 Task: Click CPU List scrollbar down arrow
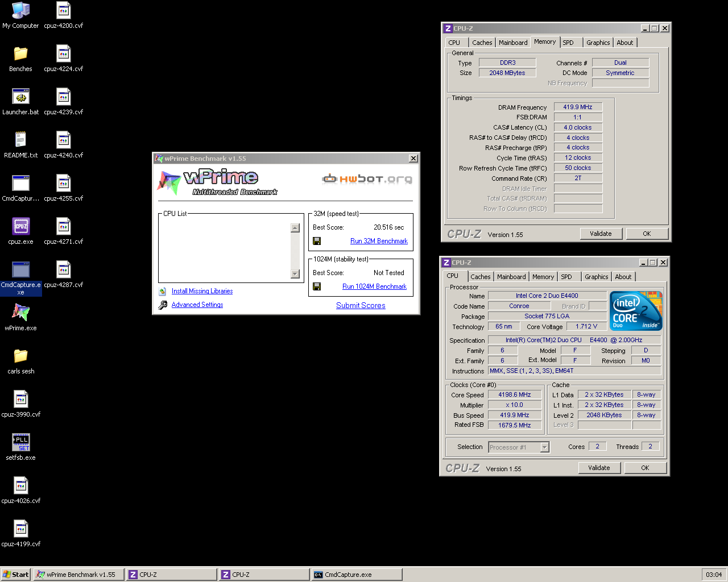[x=295, y=274]
